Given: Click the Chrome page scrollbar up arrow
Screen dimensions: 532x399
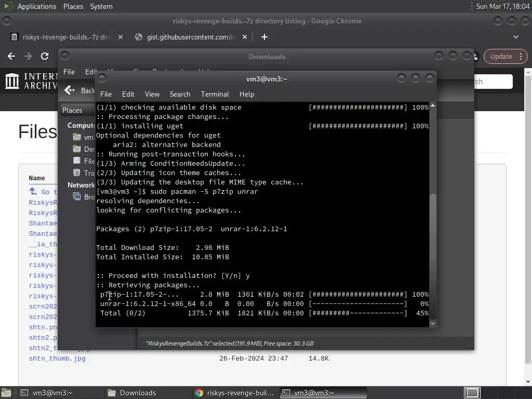Looking at the screenshot, I should point(528,72).
